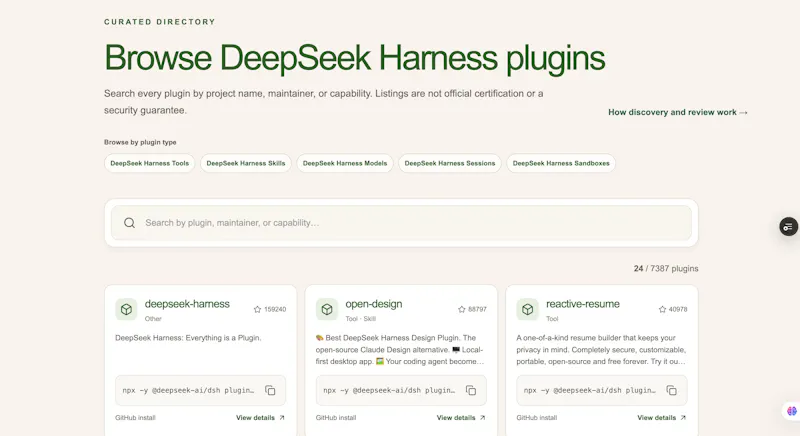
Task: Click the star icon on deepseek-harness card
Action: point(257,309)
